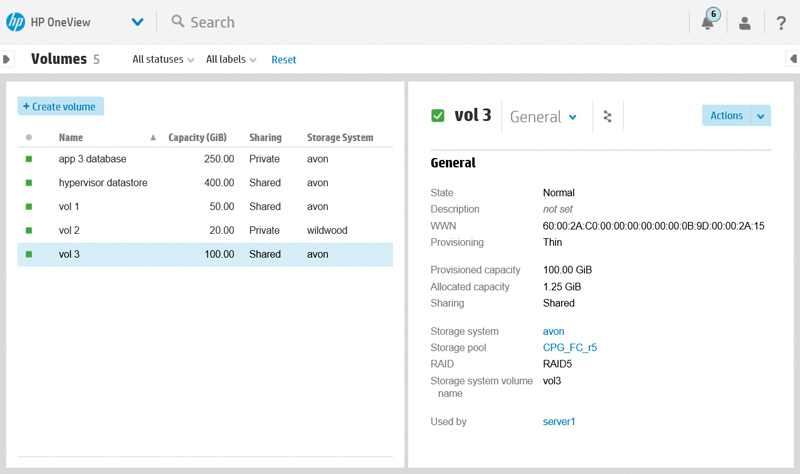Open the CPG_FC_r5 storage pool link
Viewport: 800px width, 474px height.
(569, 348)
